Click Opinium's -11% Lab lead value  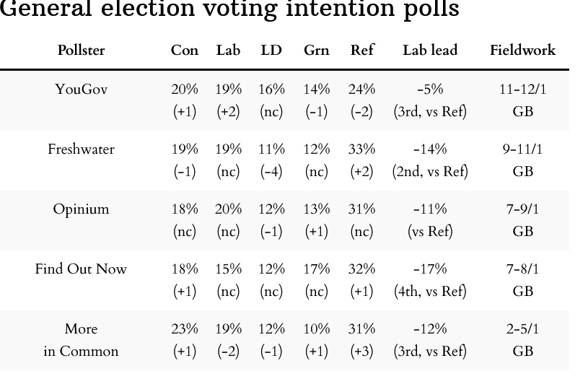click(x=430, y=209)
